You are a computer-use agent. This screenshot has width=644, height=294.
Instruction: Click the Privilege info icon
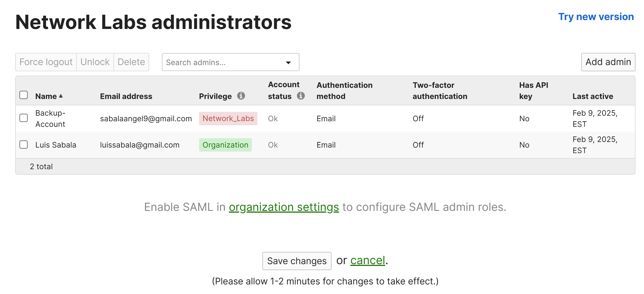pyautogui.click(x=241, y=96)
